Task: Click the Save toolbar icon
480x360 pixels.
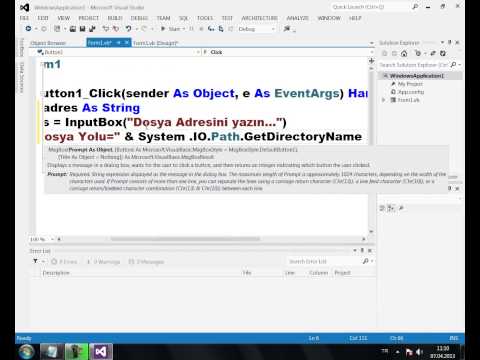Action: (x=82, y=29)
